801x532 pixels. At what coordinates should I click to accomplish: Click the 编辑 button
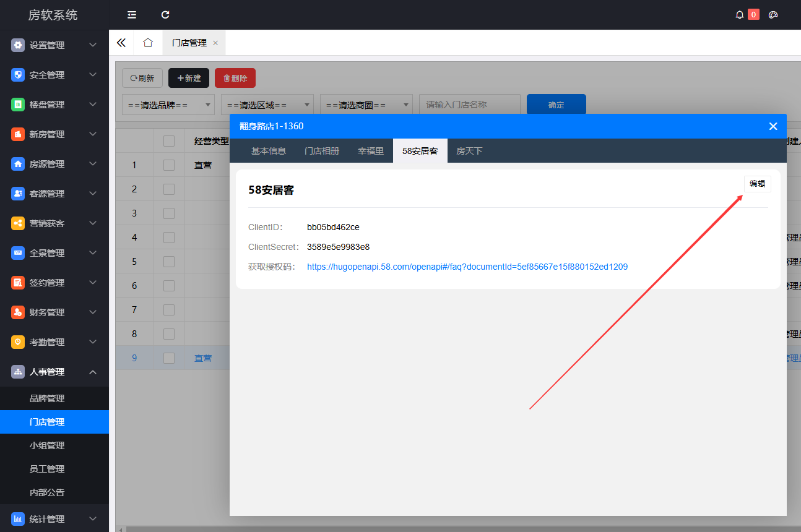(x=758, y=184)
